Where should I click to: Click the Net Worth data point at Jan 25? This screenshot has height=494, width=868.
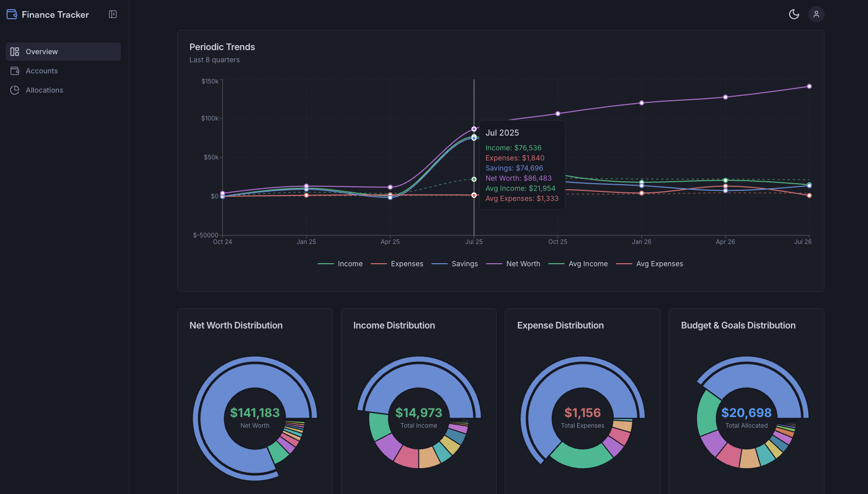(x=306, y=186)
